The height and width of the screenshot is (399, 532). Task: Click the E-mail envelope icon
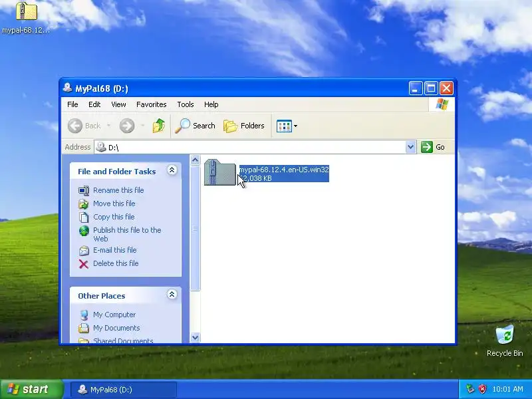coord(84,251)
